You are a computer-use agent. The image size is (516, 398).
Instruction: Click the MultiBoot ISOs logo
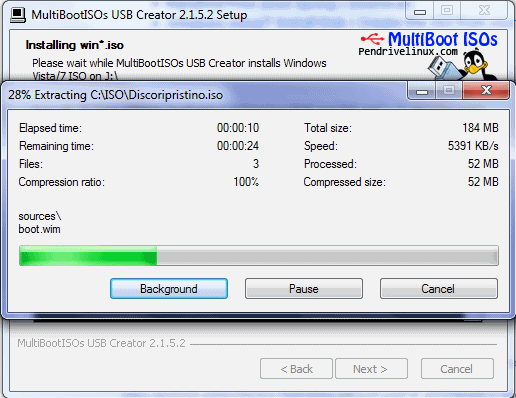click(443, 39)
